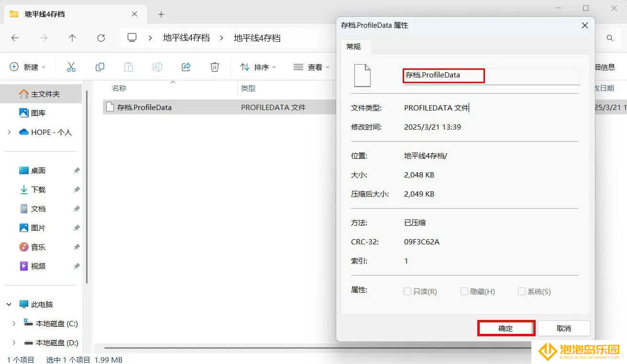Click the sidebar vertical scrollbar

tap(87, 187)
